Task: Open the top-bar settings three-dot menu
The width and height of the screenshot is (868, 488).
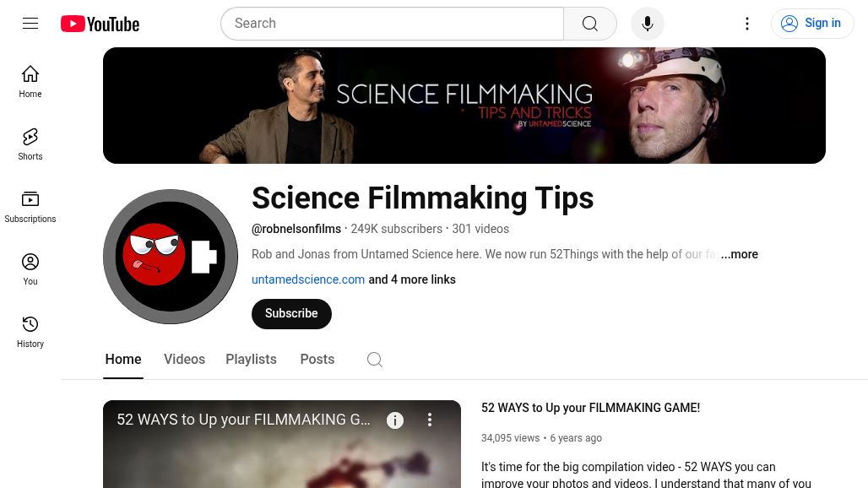Action: tap(746, 24)
